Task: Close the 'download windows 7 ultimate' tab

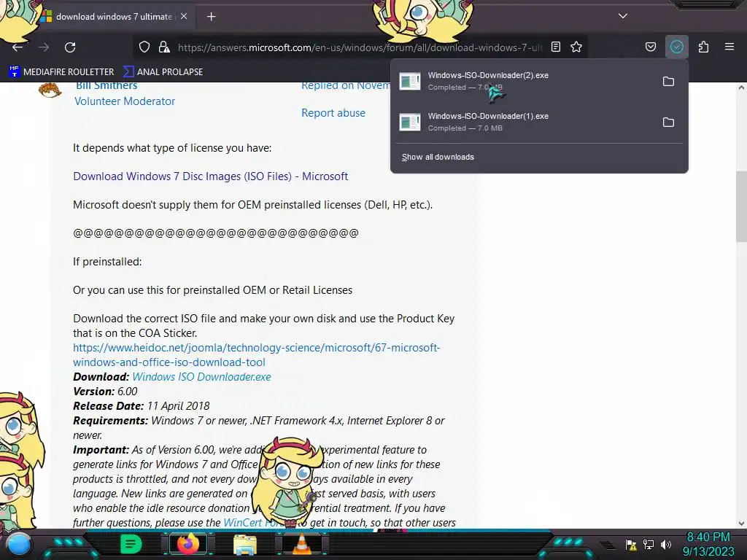Action: coord(184,16)
